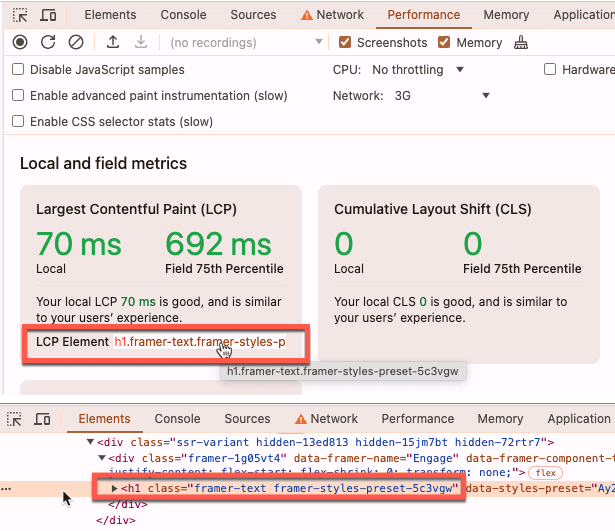This screenshot has height=531, width=615.
Task: Click the reload and record icon
Action: tap(48, 42)
